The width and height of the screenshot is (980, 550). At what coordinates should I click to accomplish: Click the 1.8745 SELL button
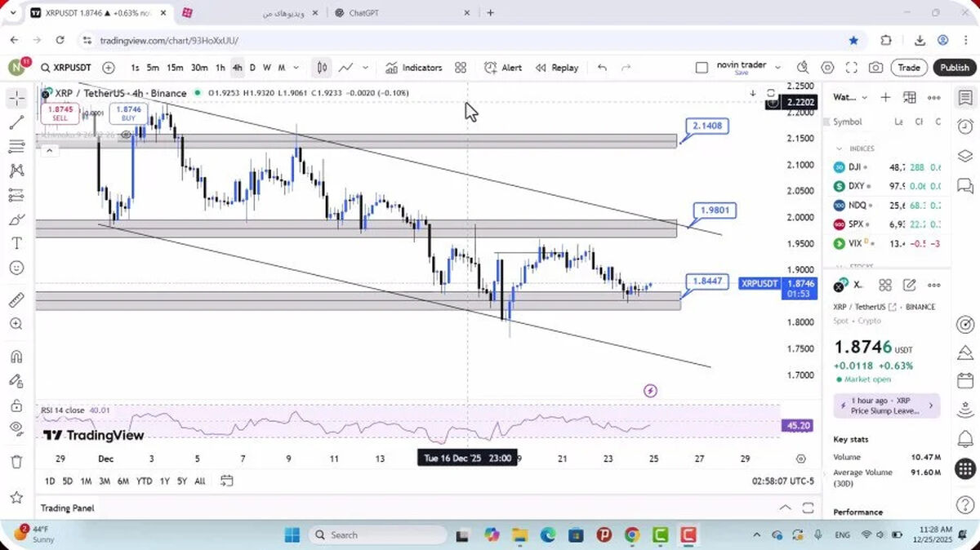60,113
